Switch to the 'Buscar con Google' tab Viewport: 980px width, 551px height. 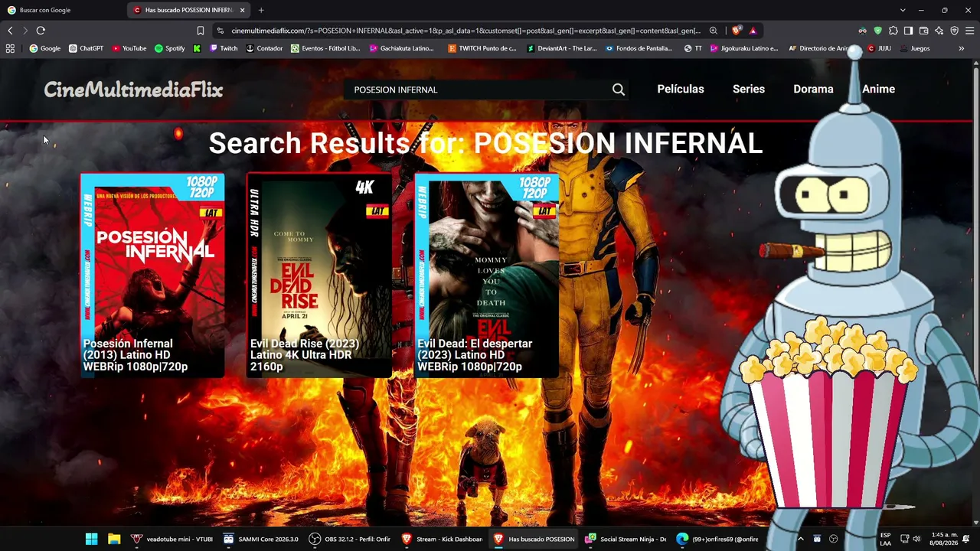pyautogui.click(x=61, y=10)
